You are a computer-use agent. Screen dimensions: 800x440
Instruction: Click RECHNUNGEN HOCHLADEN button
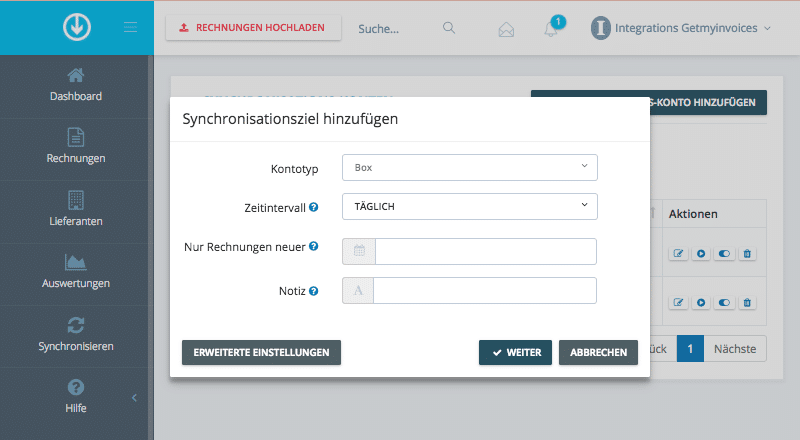point(253,28)
